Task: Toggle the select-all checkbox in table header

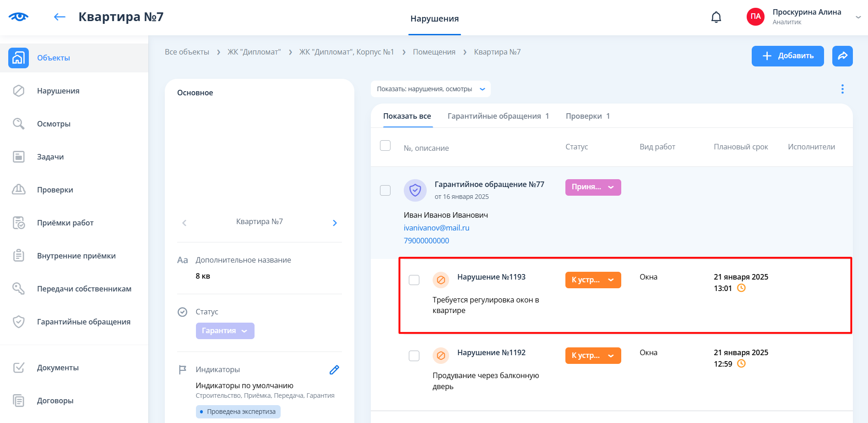Action: pos(385,146)
